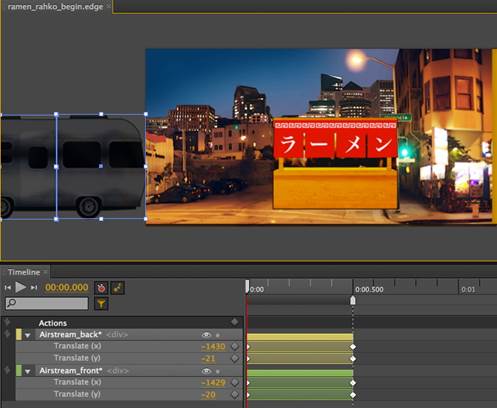This screenshot has width=497, height=408.
Task: Click the Airstream_back Translate (x) value -1430
Action: (213, 347)
